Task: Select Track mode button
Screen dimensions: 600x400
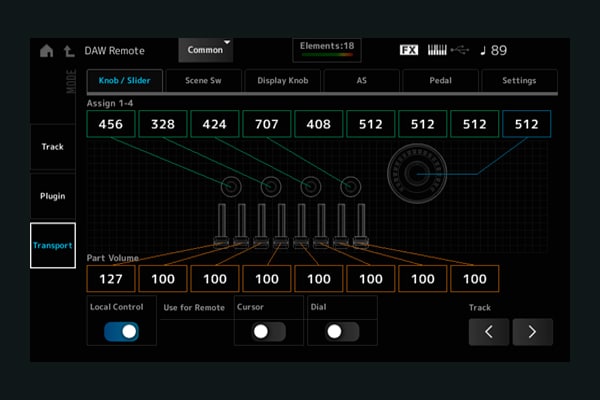Action: pos(53,147)
